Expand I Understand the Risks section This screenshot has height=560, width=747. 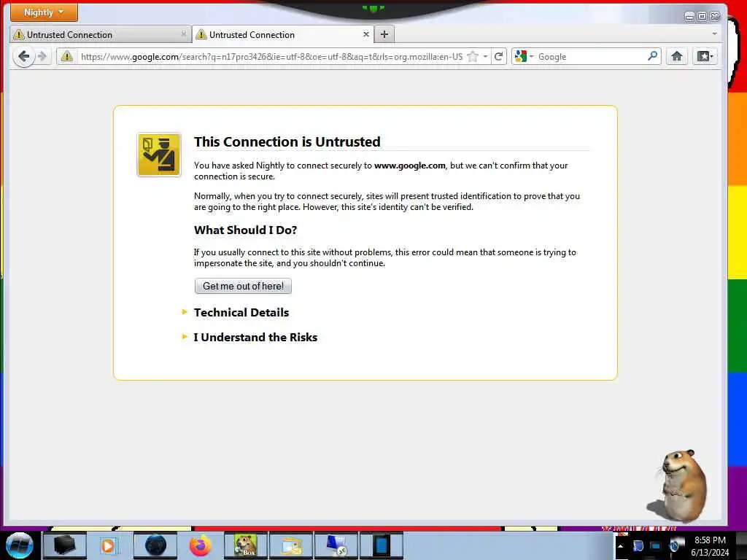click(x=255, y=337)
